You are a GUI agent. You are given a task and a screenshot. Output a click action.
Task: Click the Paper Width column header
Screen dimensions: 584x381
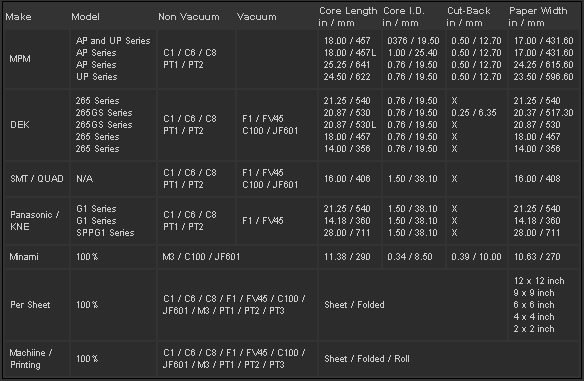[538, 17]
